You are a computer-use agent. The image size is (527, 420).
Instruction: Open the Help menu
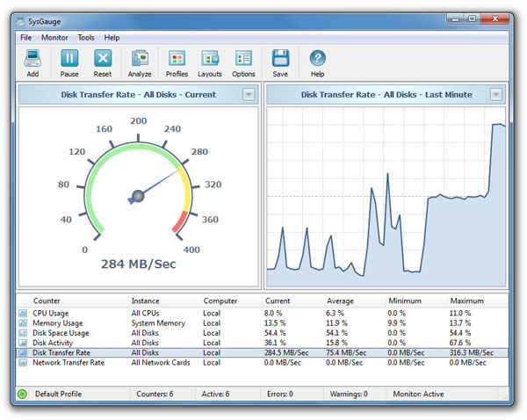coord(112,38)
